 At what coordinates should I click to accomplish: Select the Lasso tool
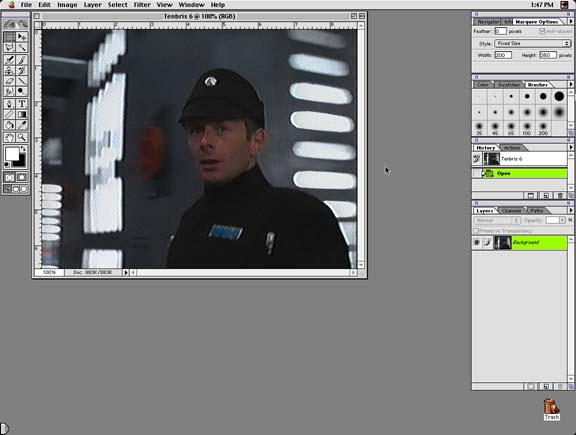pyautogui.click(x=10, y=48)
